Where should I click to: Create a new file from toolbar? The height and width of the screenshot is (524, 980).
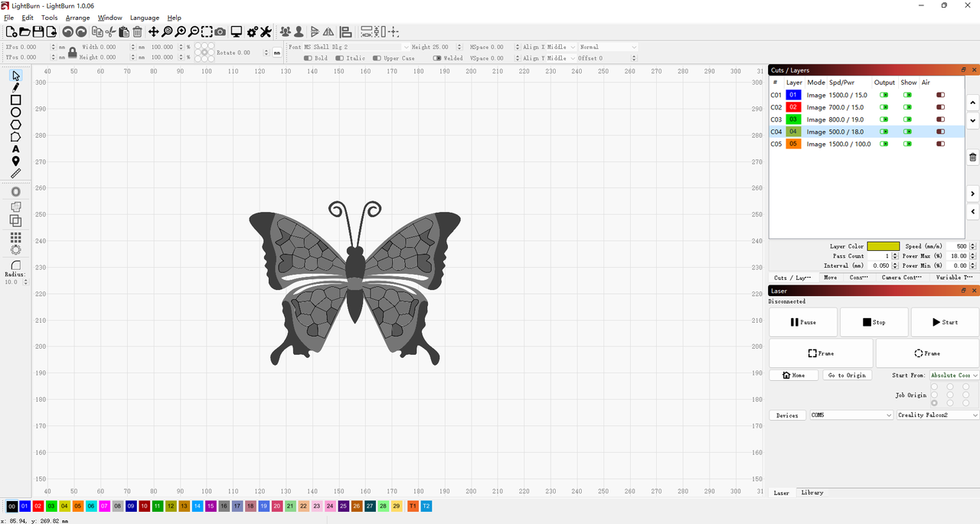11,31
